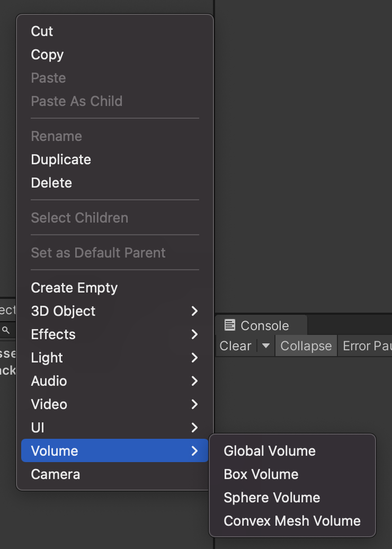Click the Clear button in Console
392x549 pixels.
236,346
